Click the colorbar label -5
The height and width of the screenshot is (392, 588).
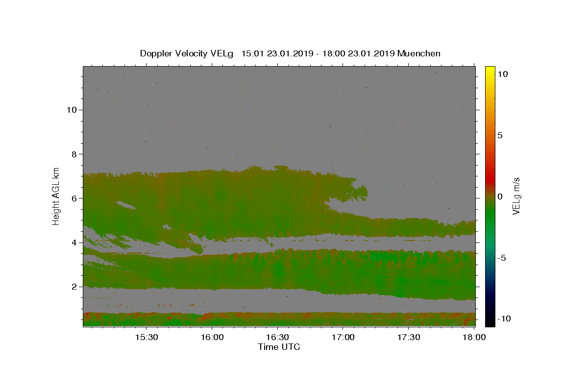pos(502,258)
